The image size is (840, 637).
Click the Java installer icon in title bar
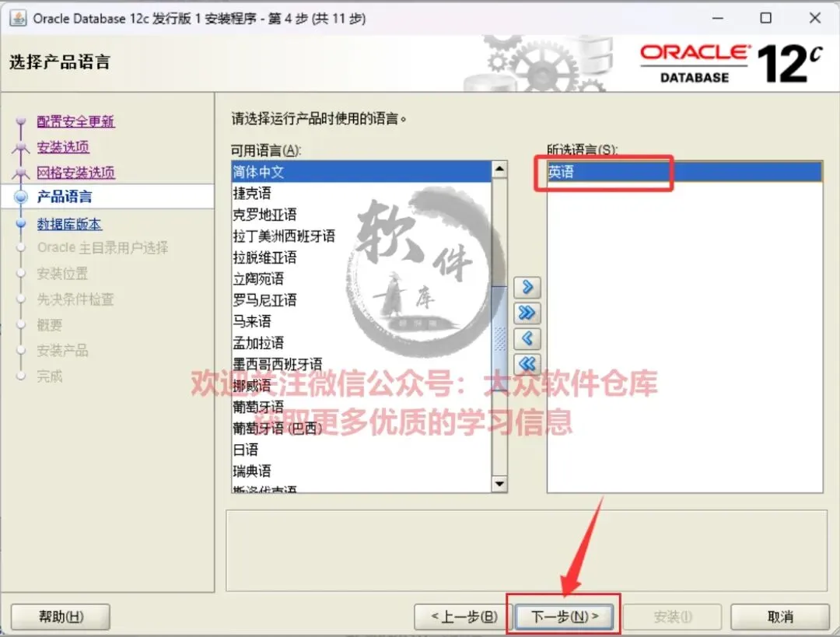[x=18, y=18]
